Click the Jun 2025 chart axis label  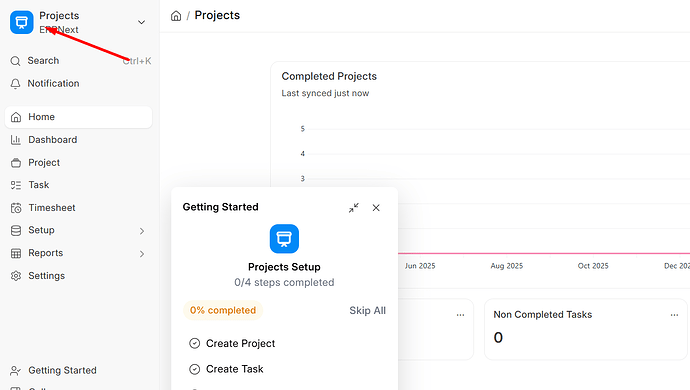click(420, 266)
